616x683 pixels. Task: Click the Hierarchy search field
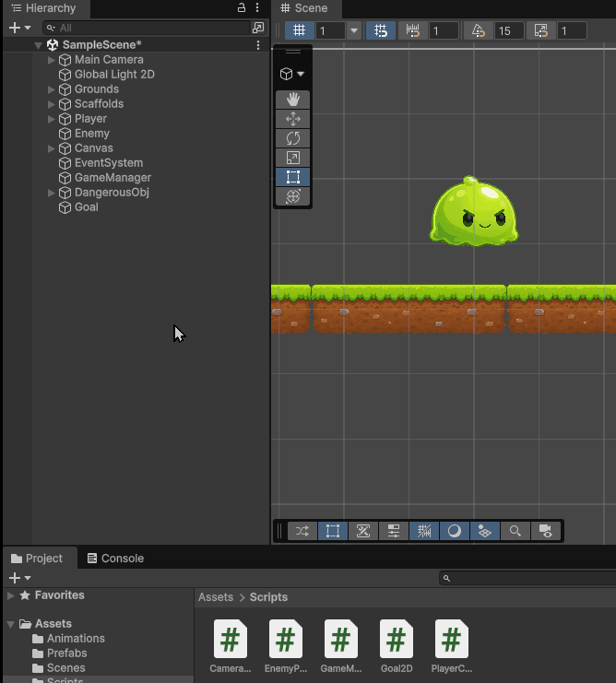(147, 28)
